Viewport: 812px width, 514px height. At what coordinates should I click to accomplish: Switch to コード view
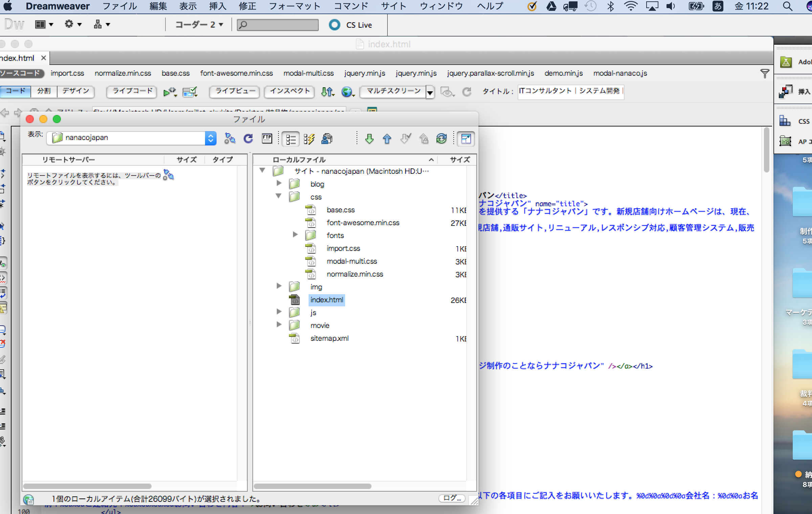coord(15,91)
